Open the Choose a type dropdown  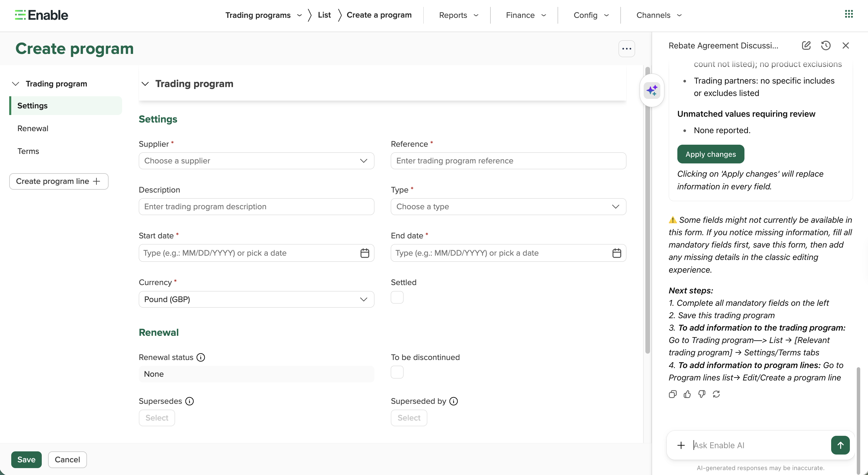tap(508, 207)
